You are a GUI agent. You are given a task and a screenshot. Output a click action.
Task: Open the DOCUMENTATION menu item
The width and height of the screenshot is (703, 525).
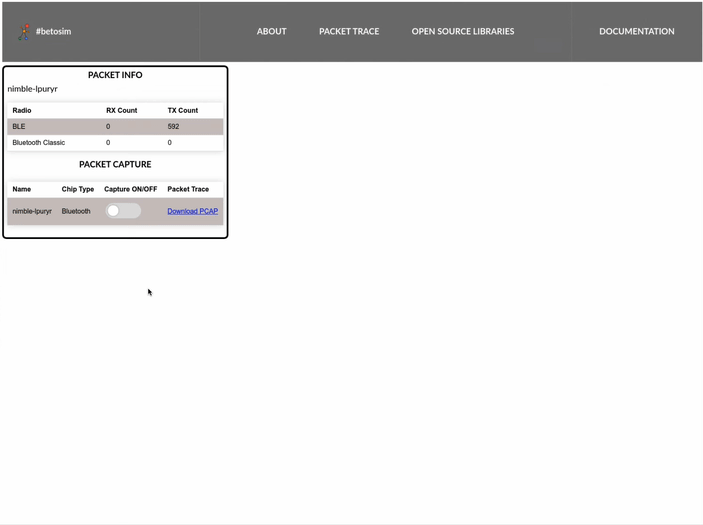pyautogui.click(x=637, y=31)
